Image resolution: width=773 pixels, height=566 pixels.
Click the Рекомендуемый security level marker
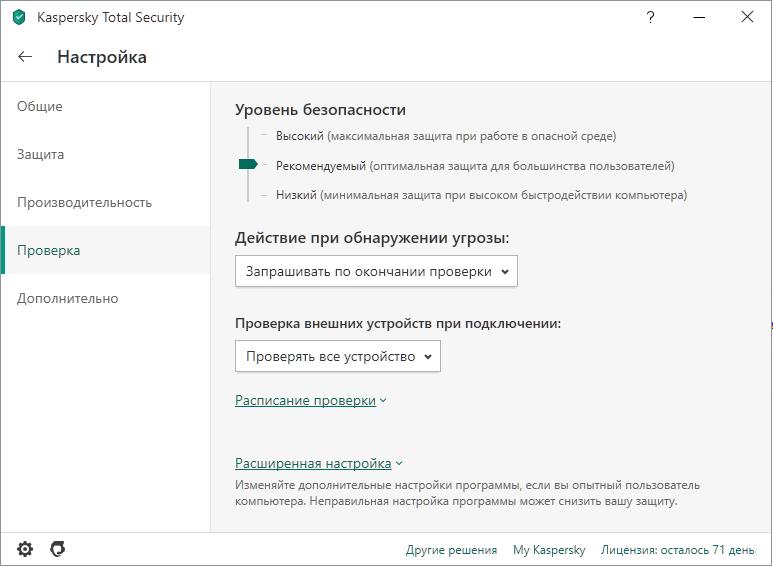tap(249, 165)
